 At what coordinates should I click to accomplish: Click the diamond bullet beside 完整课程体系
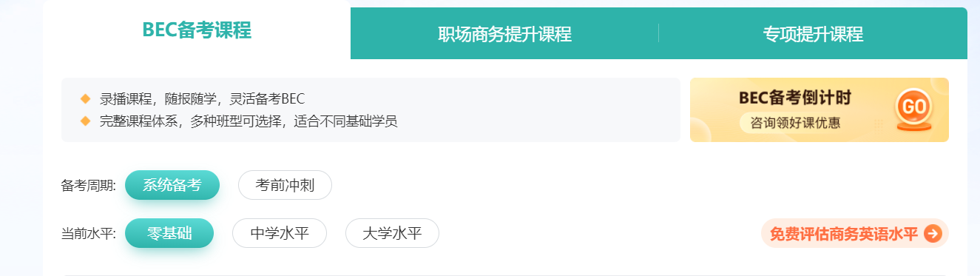[85, 121]
